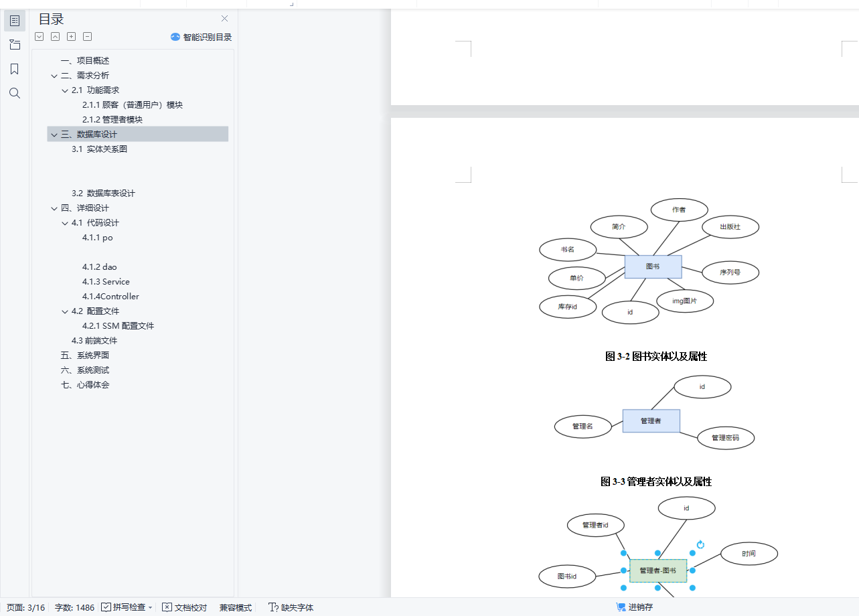This screenshot has height=616, width=859.
Task: Select 2.1 功能需求 in the outline
Action: click(95, 90)
